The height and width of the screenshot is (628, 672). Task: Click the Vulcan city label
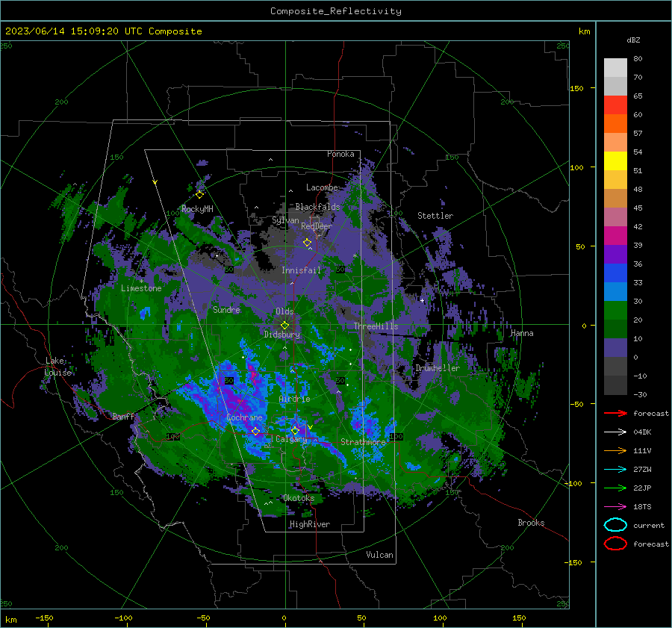pyautogui.click(x=379, y=555)
